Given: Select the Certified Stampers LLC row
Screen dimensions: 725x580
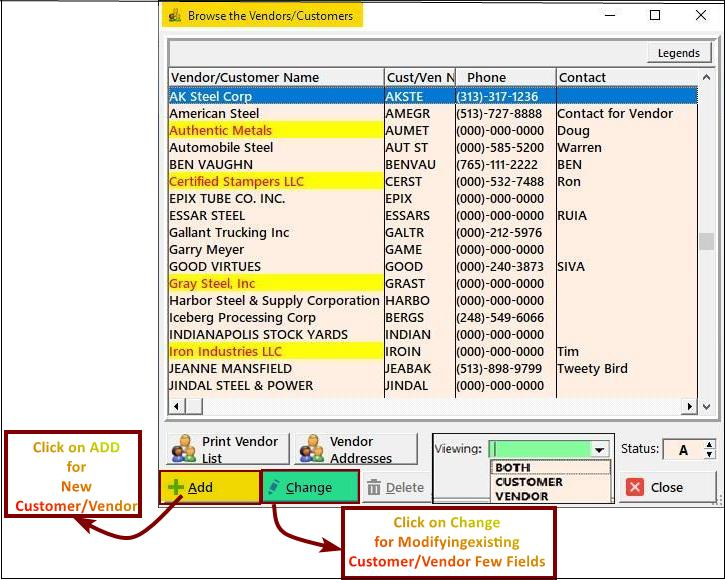Looking at the screenshot, I should tap(433, 181).
